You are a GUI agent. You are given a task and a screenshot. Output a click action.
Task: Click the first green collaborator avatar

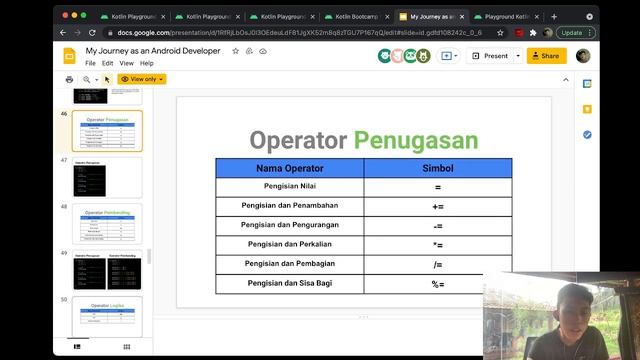[384, 56]
